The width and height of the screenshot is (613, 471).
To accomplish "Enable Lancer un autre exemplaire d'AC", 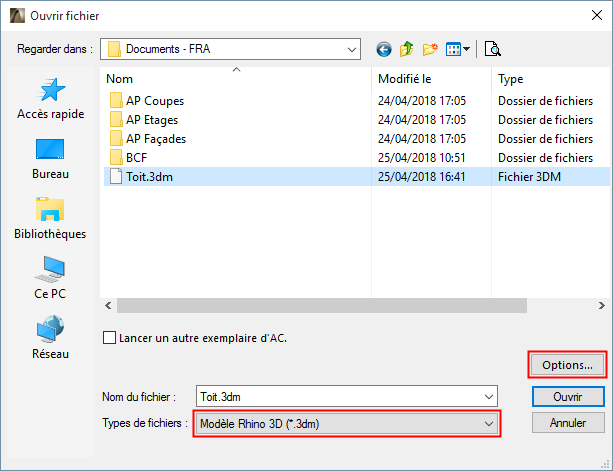I will (x=109, y=338).
